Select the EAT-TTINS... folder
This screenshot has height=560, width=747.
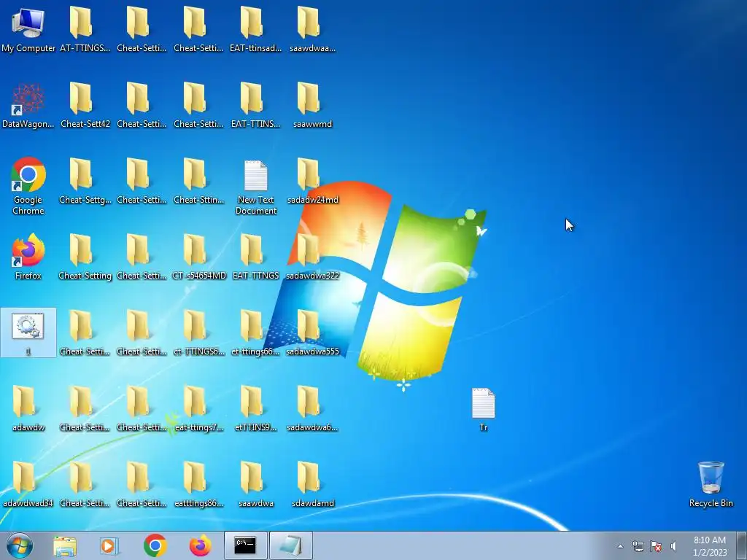(x=255, y=105)
